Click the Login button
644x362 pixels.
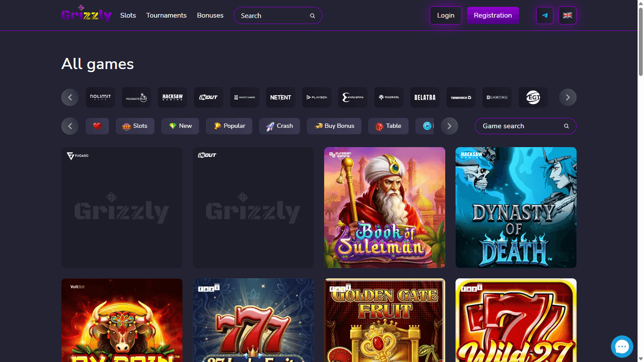[446, 15]
